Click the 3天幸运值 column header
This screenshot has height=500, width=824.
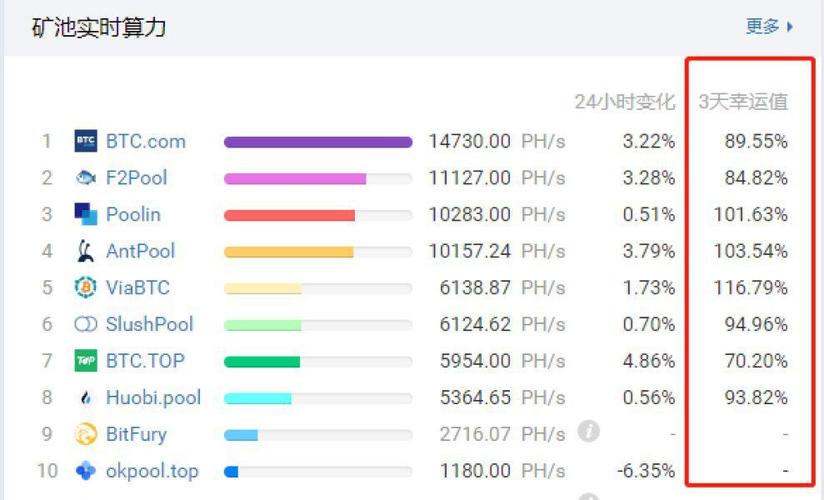(x=743, y=101)
